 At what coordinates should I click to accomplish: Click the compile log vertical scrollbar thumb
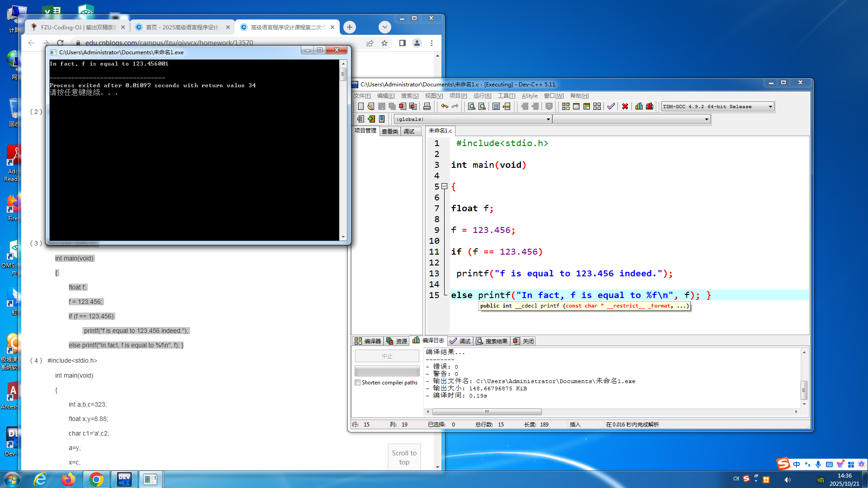coord(804,390)
